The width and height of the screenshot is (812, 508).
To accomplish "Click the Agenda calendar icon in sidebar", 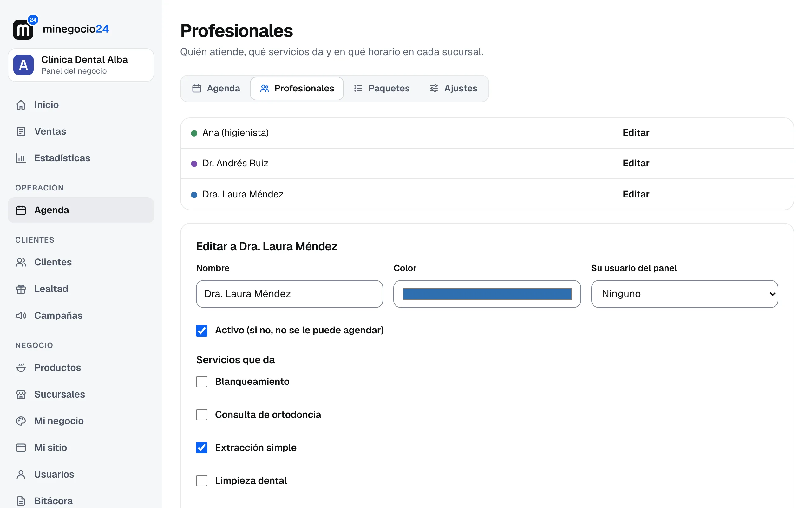I will (x=21, y=210).
